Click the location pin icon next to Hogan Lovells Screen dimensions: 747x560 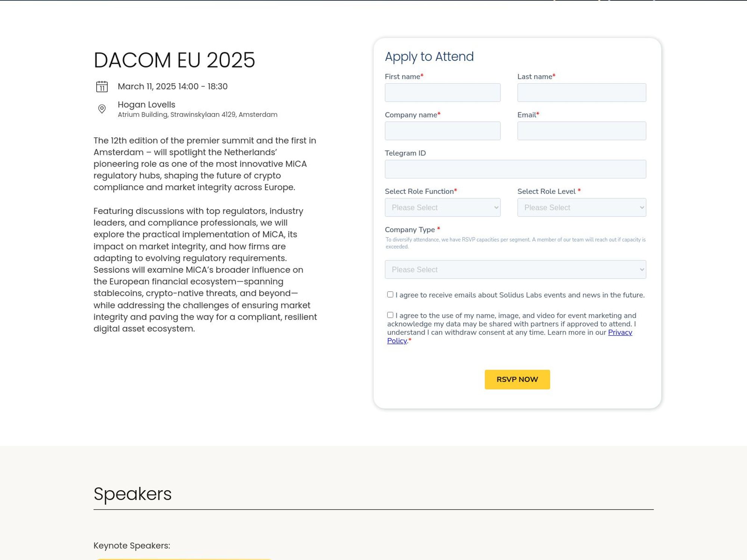(101, 109)
